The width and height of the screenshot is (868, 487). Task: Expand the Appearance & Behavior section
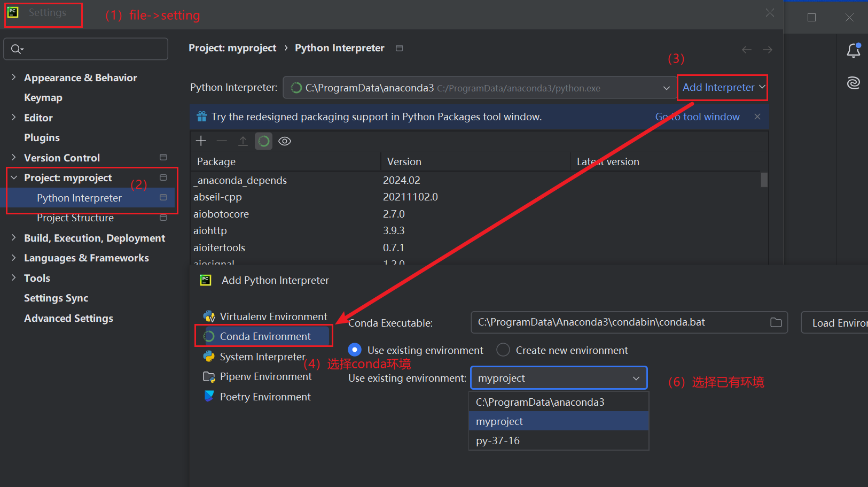coord(13,78)
